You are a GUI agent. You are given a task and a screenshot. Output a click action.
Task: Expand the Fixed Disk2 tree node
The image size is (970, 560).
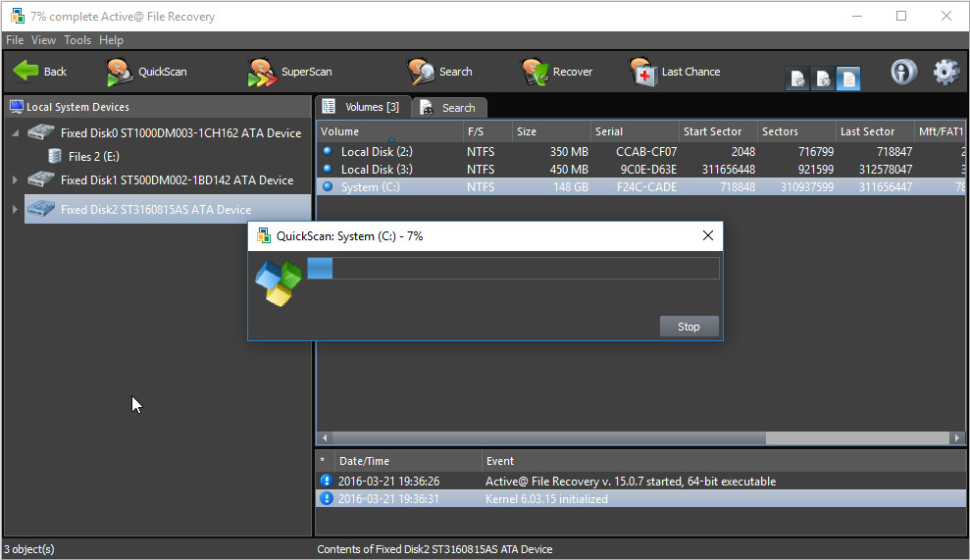(x=15, y=209)
